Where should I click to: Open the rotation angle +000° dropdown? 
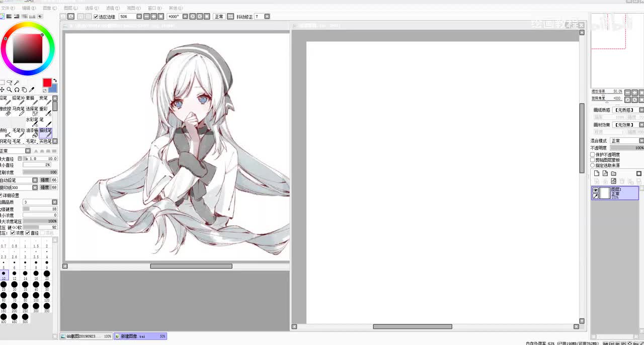[185, 17]
